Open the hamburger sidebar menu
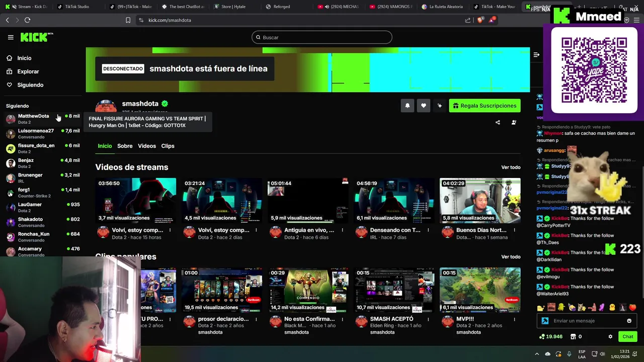Screen dimensions: 644x362 (11, 37)
